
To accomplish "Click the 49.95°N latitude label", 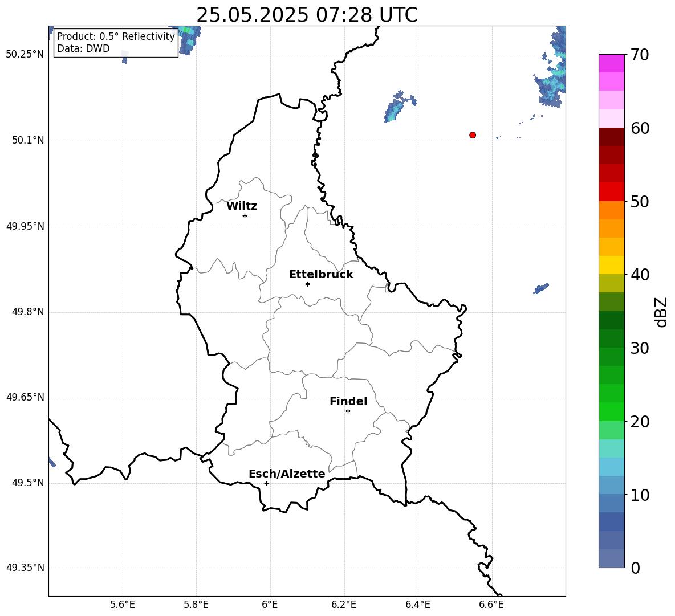I will click(25, 226).
